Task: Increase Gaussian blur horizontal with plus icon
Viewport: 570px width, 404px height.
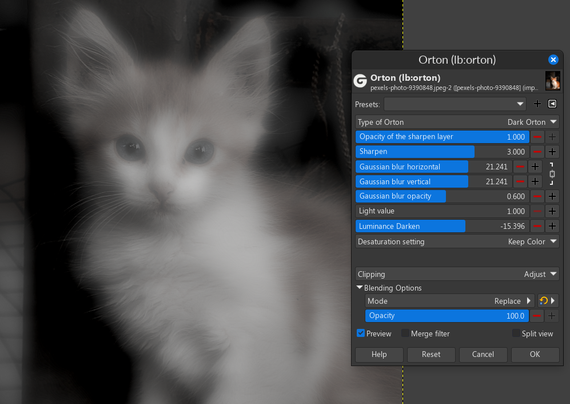Action: [535, 167]
